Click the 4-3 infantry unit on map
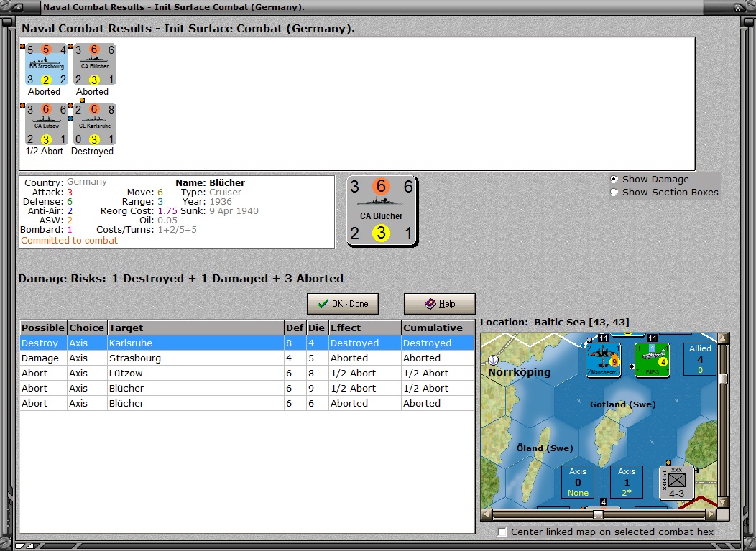The height and width of the screenshot is (551, 756). [x=676, y=483]
